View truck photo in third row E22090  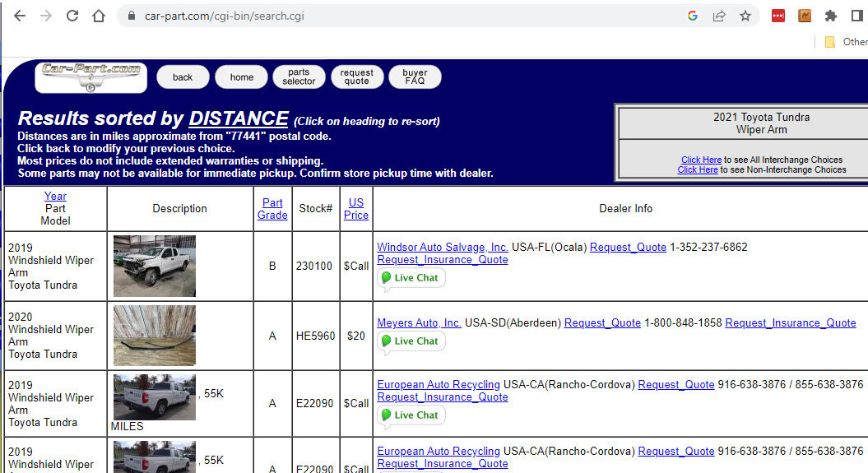tap(155, 397)
